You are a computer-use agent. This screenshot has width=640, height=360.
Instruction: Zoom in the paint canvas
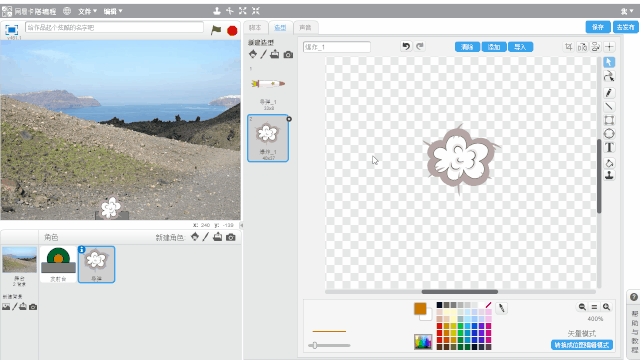click(x=607, y=307)
